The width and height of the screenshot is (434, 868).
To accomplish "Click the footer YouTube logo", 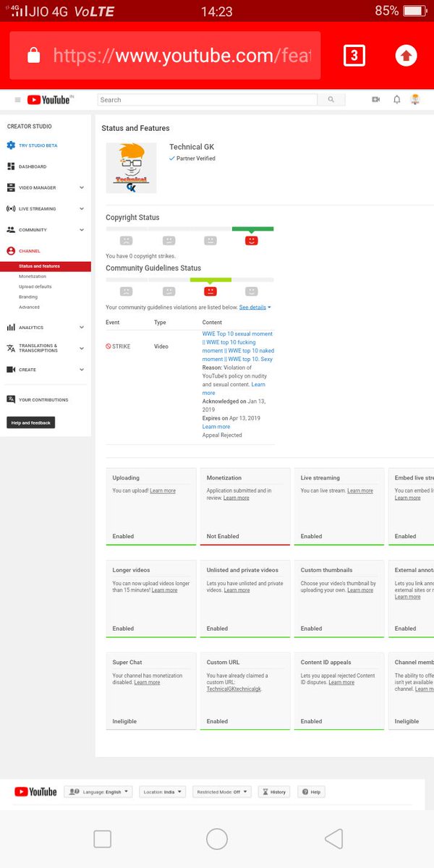I will (x=35, y=792).
